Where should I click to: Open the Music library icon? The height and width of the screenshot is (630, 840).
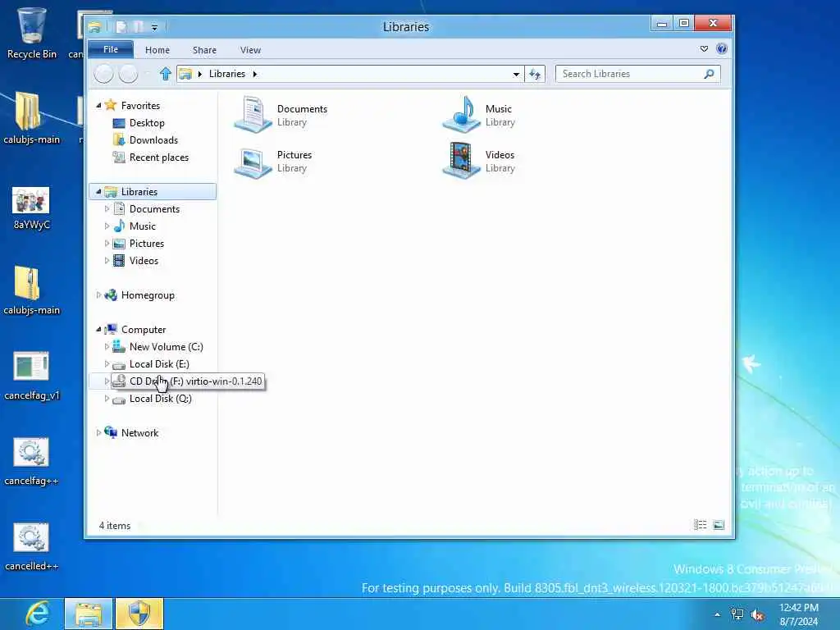(461, 114)
